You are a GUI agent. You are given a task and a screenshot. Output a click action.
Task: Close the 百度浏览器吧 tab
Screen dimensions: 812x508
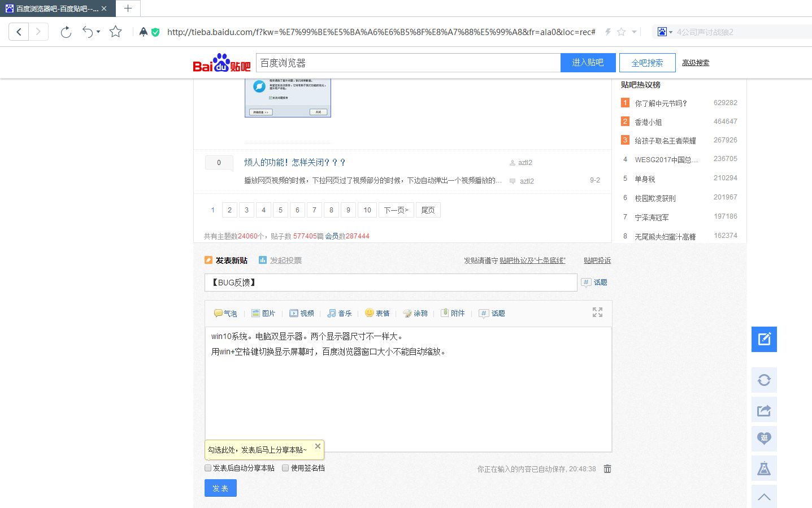pos(104,8)
